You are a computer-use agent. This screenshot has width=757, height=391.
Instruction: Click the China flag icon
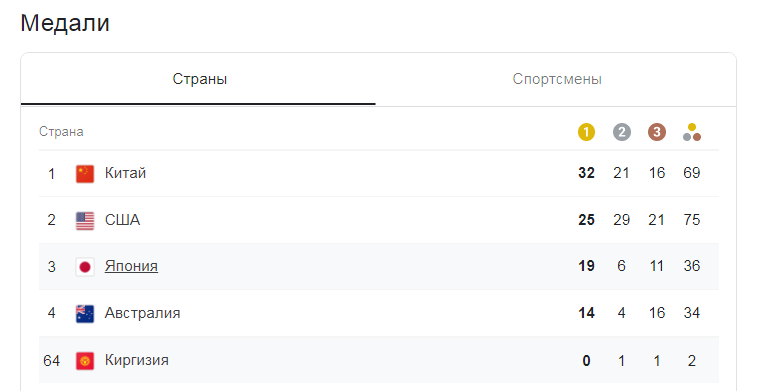pyautogui.click(x=85, y=173)
